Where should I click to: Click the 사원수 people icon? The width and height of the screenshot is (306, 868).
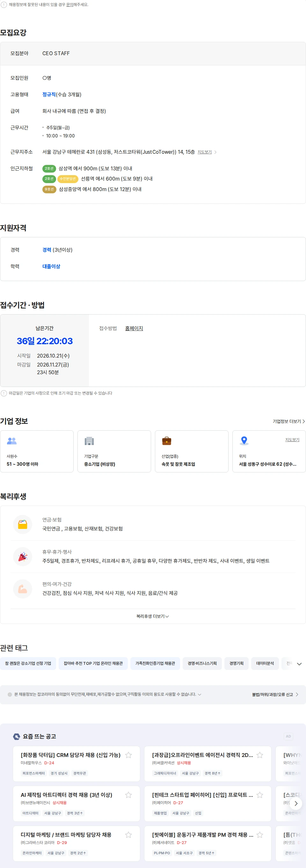coord(12,441)
